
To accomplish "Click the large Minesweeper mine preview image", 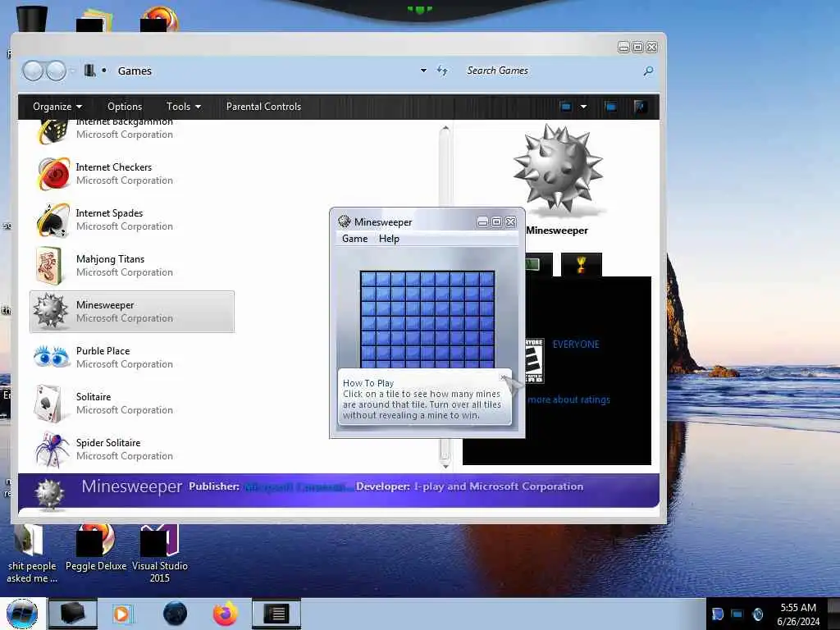I will 558,167.
